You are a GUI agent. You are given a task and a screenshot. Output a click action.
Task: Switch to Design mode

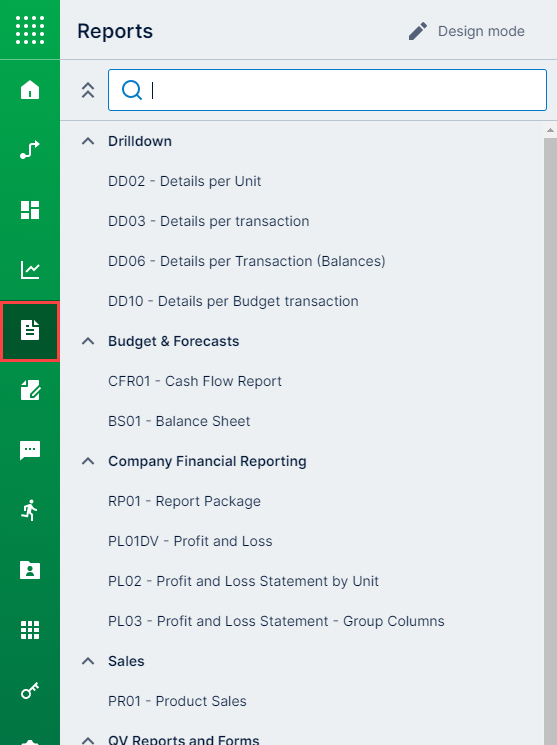click(x=466, y=31)
